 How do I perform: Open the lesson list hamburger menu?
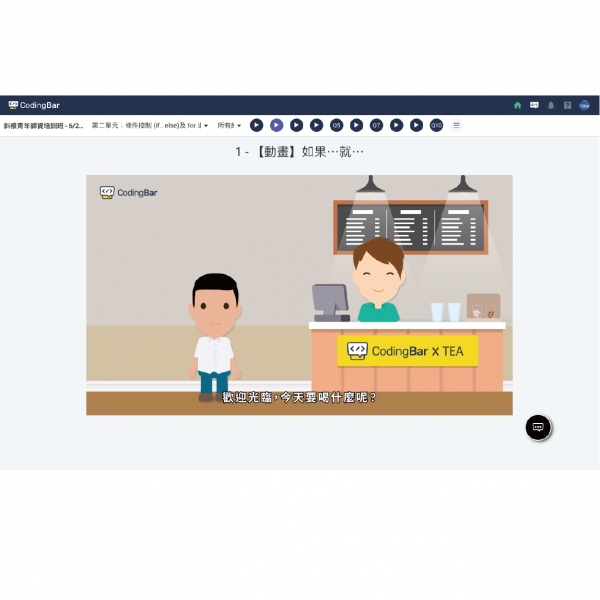[456, 125]
